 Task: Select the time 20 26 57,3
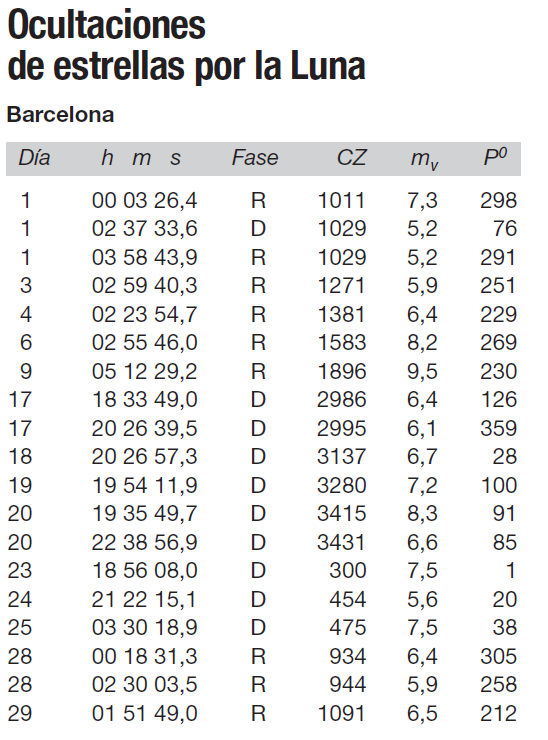tap(144, 457)
